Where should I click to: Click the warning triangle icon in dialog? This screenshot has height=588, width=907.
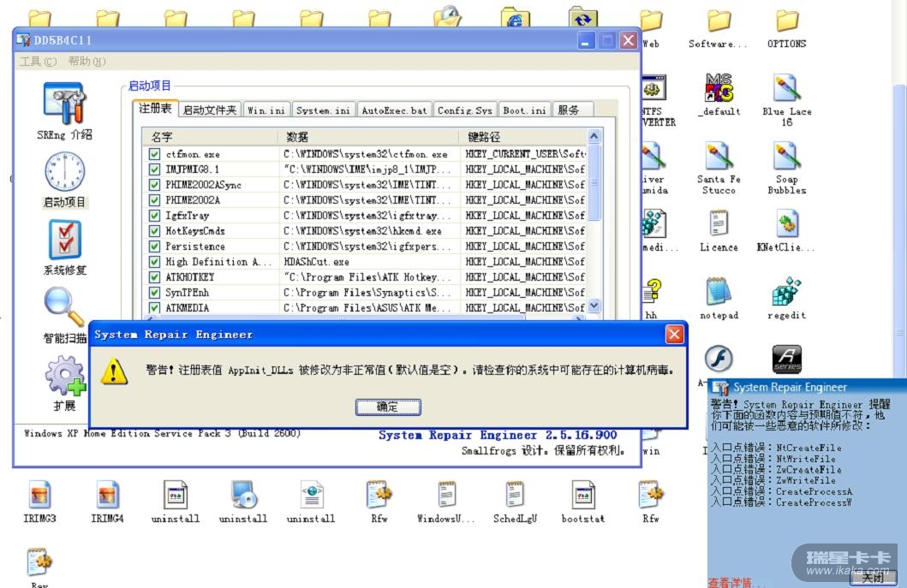pyautogui.click(x=113, y=371)
